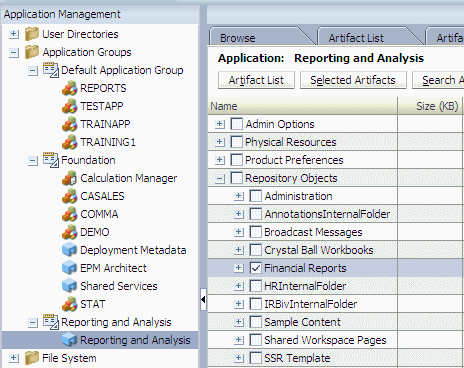This screenshot has height=368, width=464.
Task: Check the HRInternalFolder checkbox
Action: pos(255,286)
